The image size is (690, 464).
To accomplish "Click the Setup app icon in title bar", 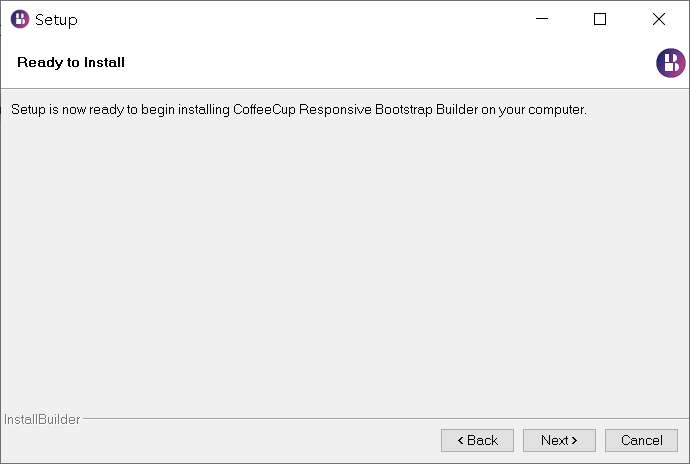I will pyautogui.click(x=19, y=19).
